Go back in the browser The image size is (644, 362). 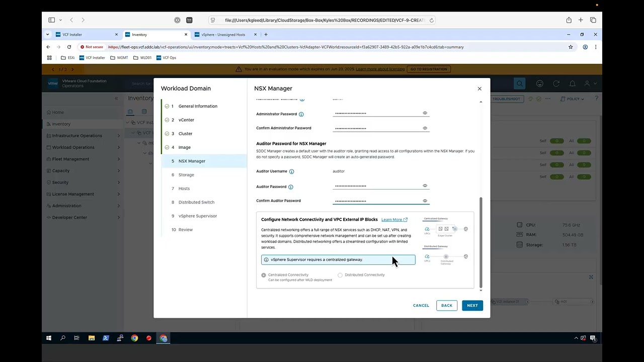48,47
